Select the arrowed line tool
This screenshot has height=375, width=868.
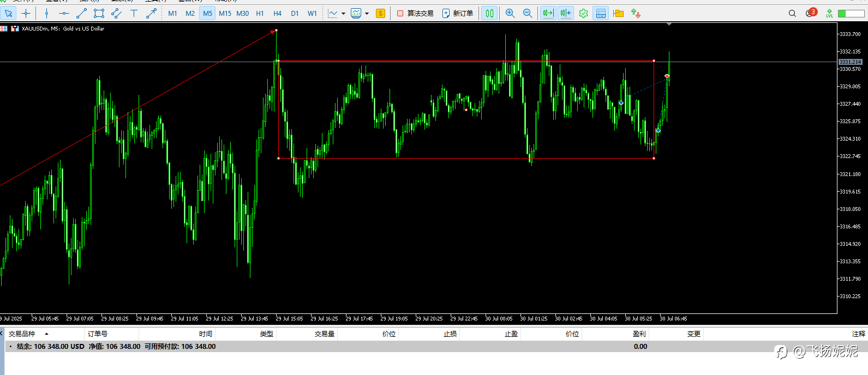(x=151, y=13)
